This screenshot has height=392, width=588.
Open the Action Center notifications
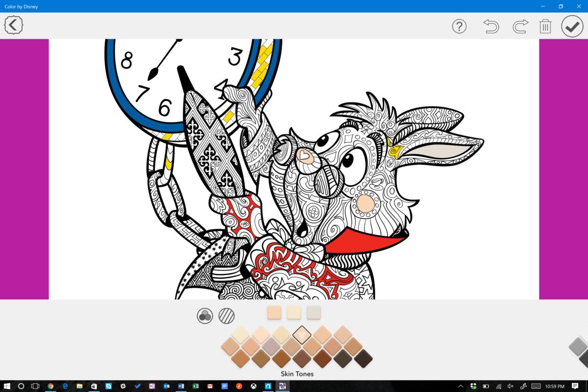(575, 386)
